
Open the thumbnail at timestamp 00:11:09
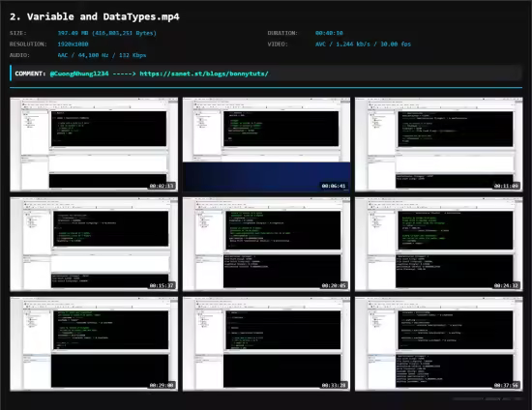click(x=439, y=144)
